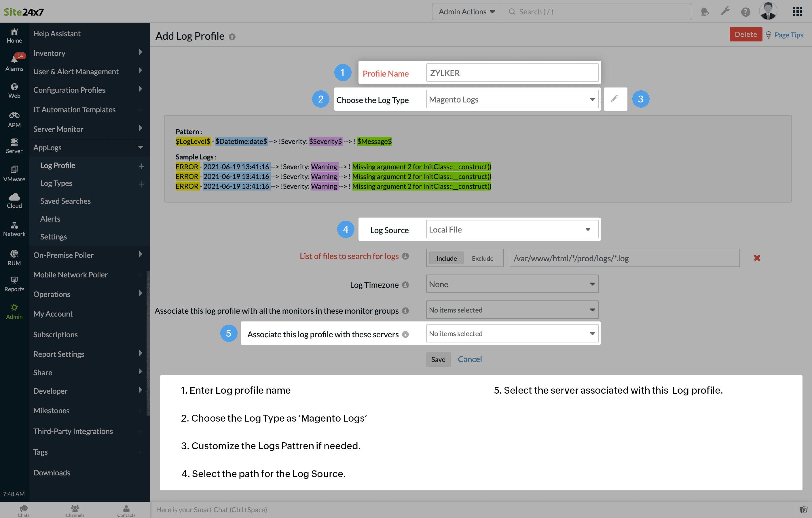The width and height of the screenshot is (812, 518).
Task: Click the Profile Name input field
Action: [511, 73]
